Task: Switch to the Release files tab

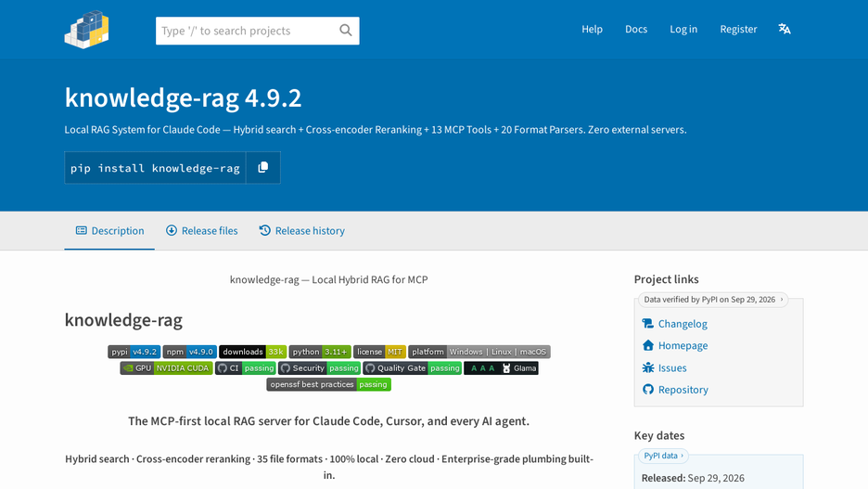Action: click(x=201, y=231)
